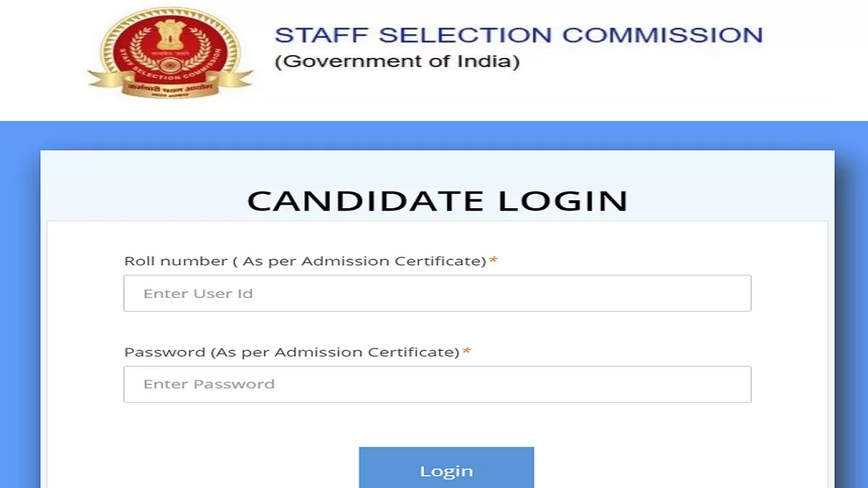Click the Password field label text
The height and width of the screenshot is (488, 868).
click(292, 352)
